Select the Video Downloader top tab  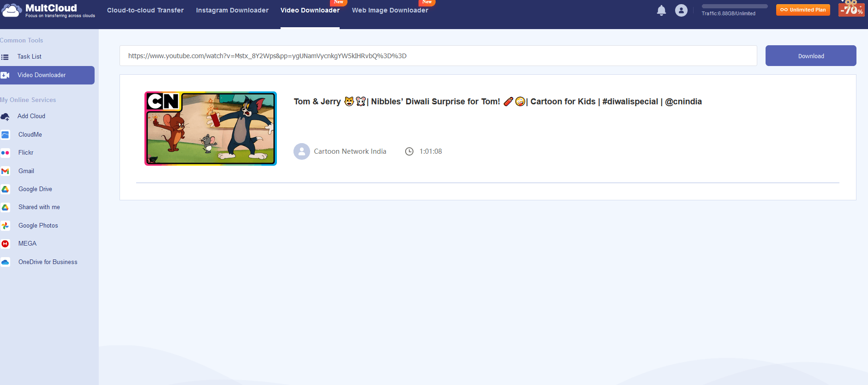click(310, 10)
